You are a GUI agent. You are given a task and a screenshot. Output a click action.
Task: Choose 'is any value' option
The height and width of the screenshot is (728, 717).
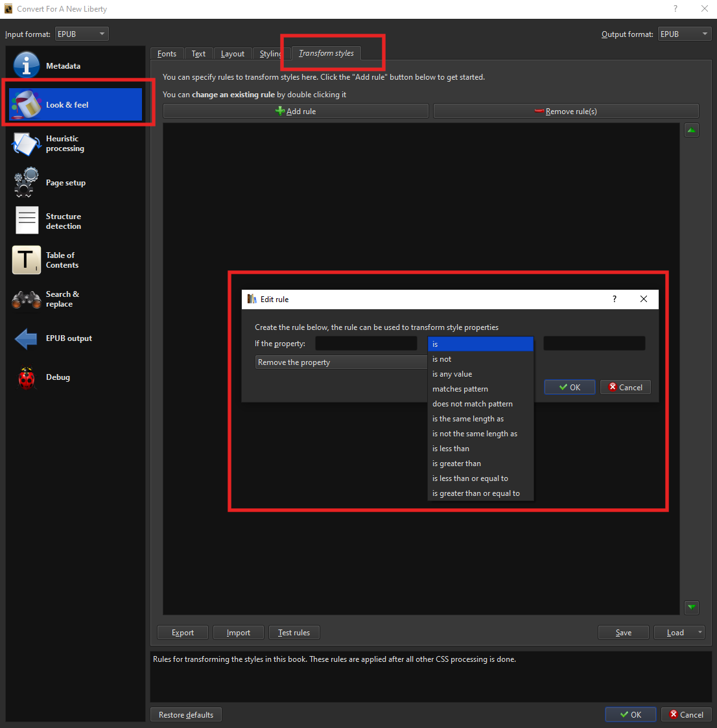480,374
